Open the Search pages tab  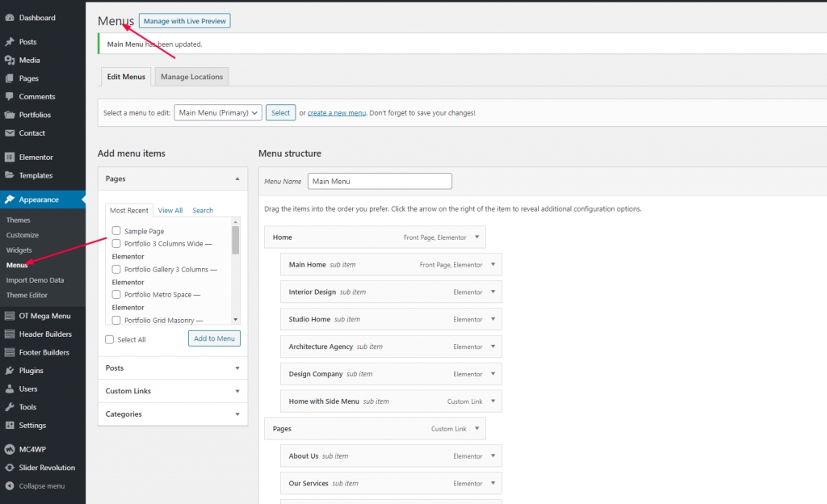[x=203, y=210]
